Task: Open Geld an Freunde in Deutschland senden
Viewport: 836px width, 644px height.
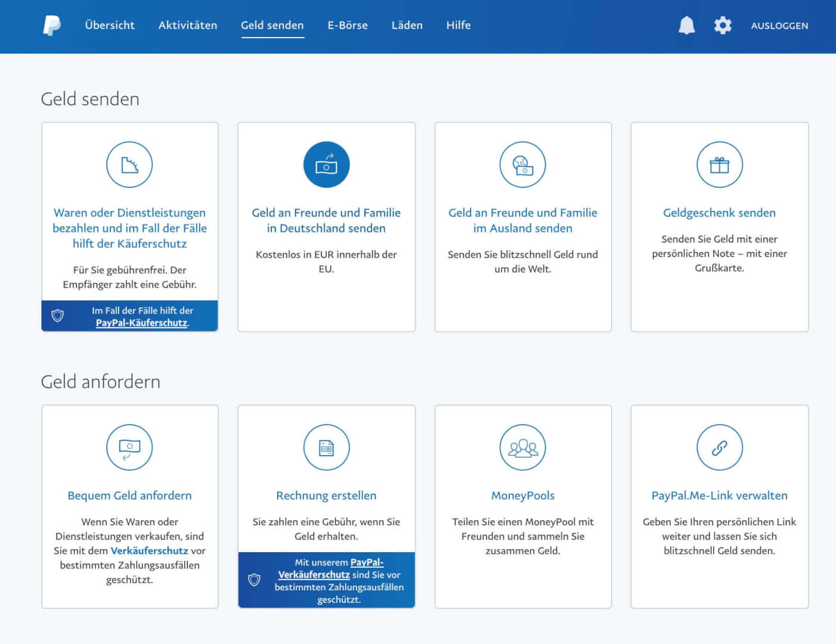Action: 326,220
